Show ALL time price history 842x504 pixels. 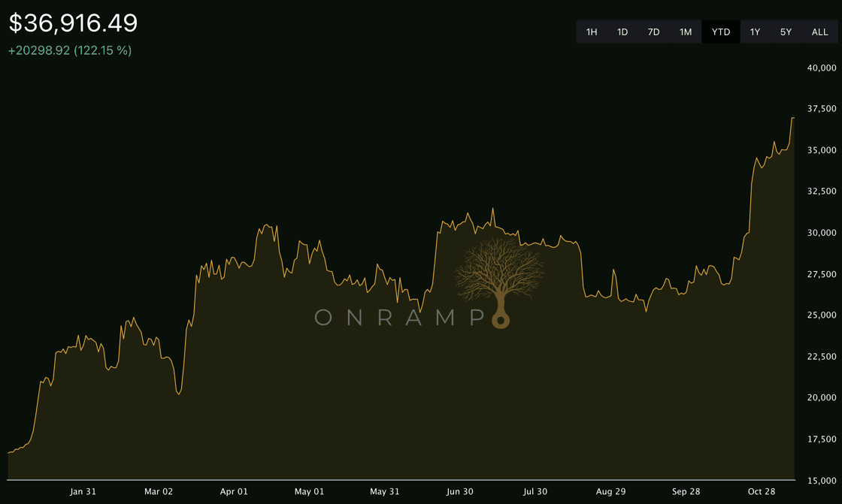coord(819,32)
